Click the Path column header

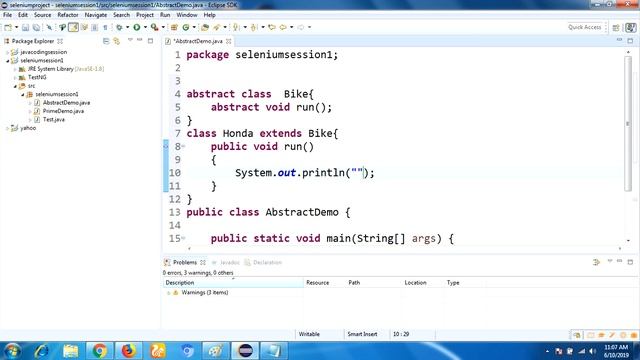pyautogui.click(x=373, y=282)
